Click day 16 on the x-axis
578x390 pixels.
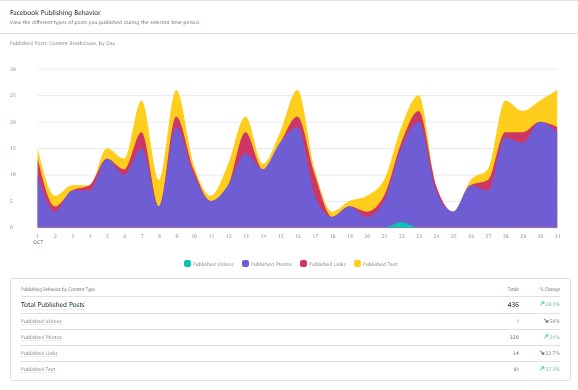pos(298,236)
